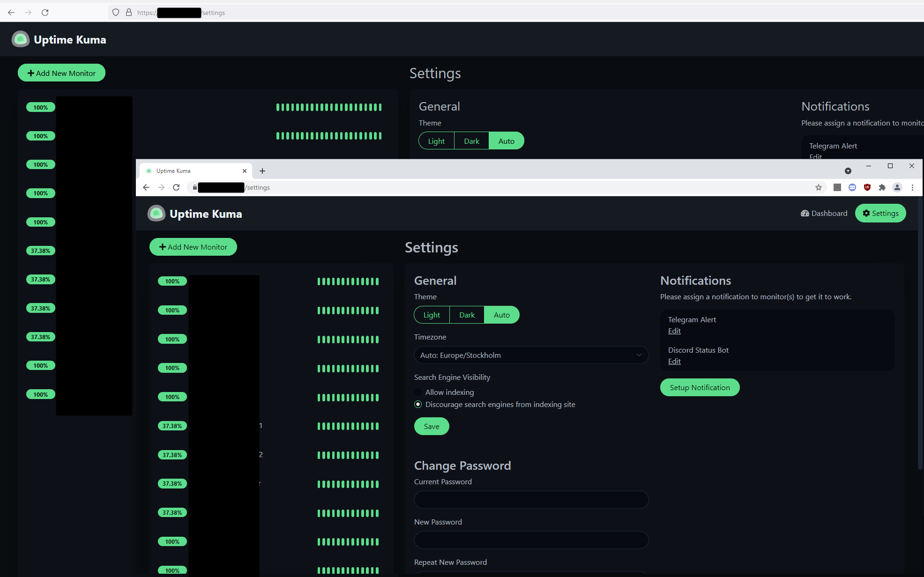Bookmark this page with the star icon
Image resolution: width=924 pixels, height=577 pixels.
819,187
